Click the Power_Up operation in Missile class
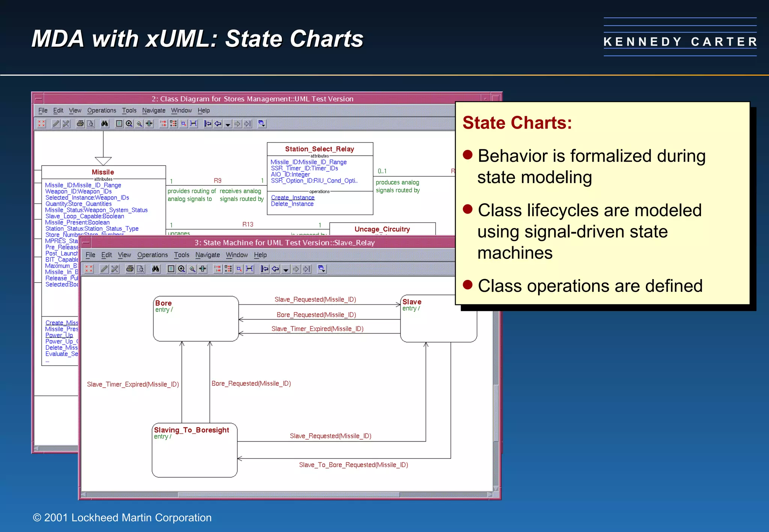Screen dimensions: 769x532 pyautogui.click(x=59, y=335)
